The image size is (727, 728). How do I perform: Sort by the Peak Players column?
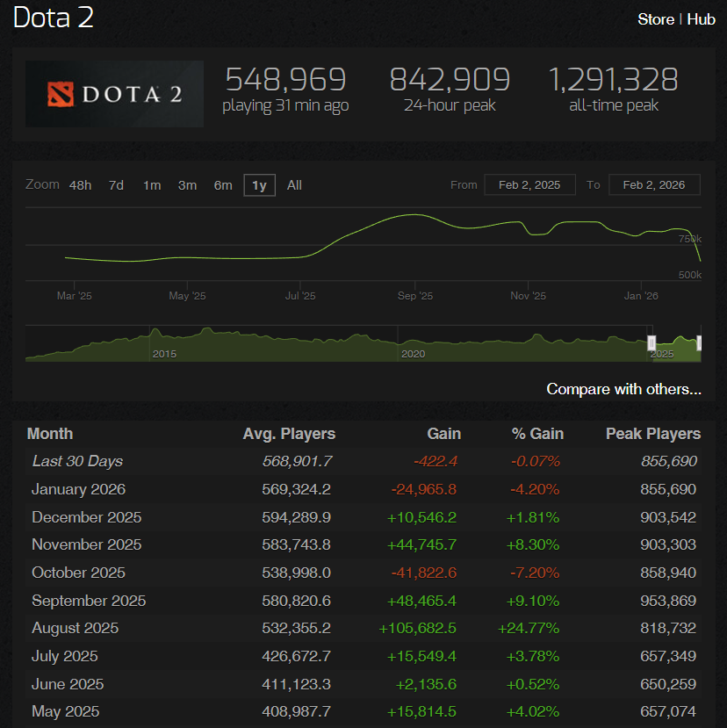pyautogui.click(x=653, y=433)
